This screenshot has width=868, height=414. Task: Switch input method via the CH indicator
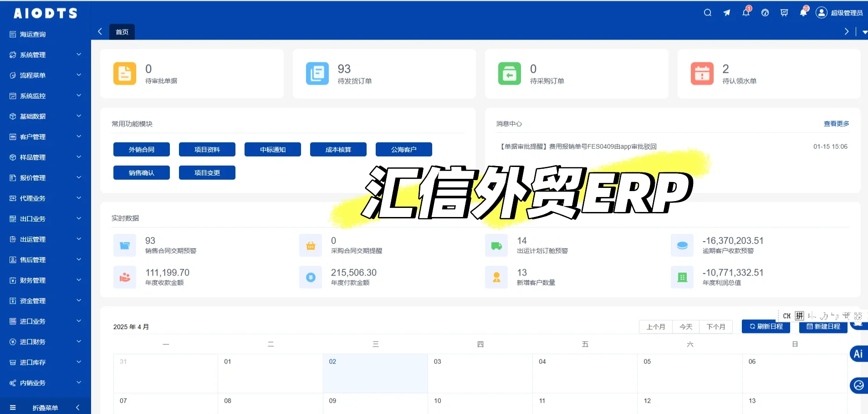click(x=786, y=315)
